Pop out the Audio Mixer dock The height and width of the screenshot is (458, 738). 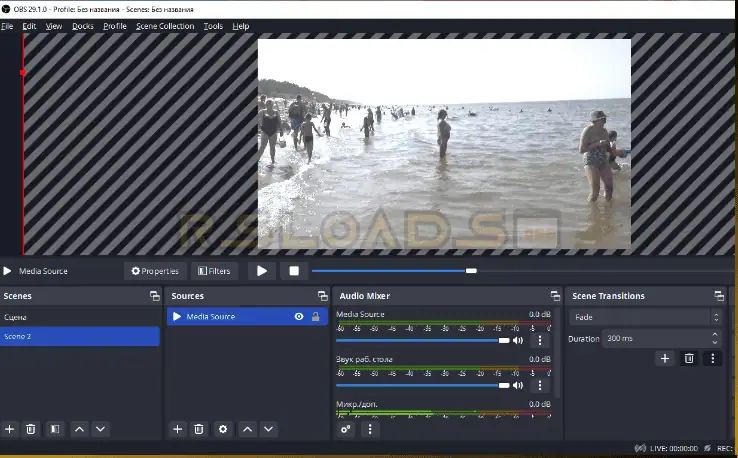555,296
